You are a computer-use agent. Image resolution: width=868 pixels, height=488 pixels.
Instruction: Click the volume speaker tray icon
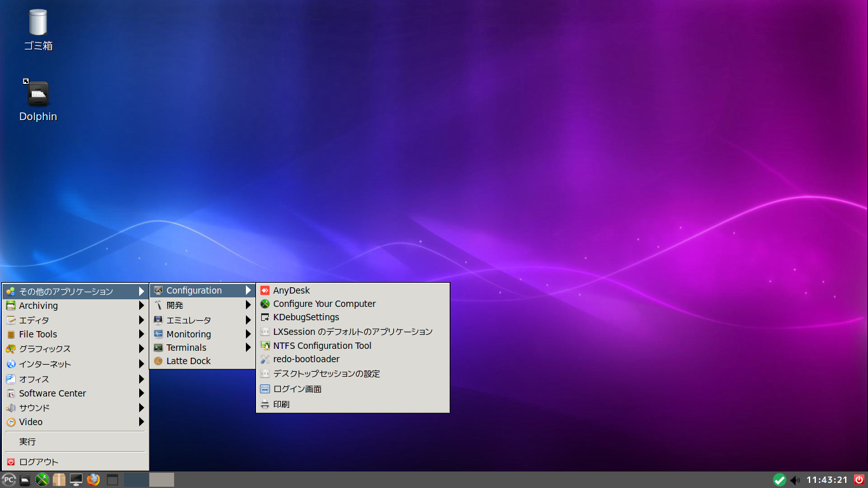(795, 480)
